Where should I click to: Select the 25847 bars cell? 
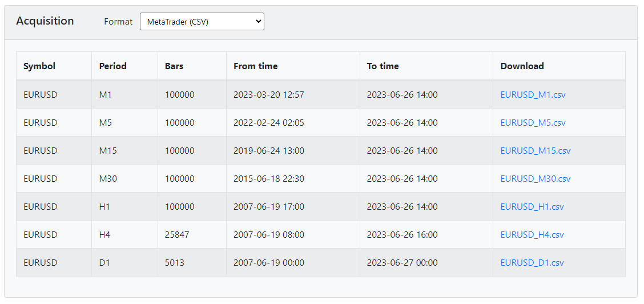(x=192, y=235)
